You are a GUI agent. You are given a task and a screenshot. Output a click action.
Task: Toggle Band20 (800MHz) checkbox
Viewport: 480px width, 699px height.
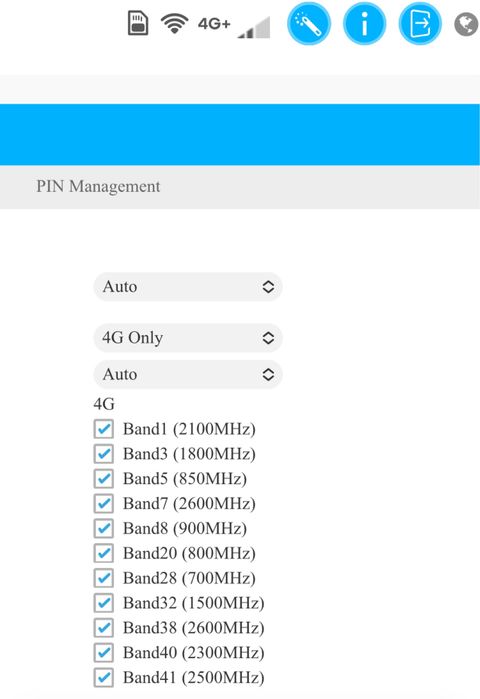tap(104, 553)
